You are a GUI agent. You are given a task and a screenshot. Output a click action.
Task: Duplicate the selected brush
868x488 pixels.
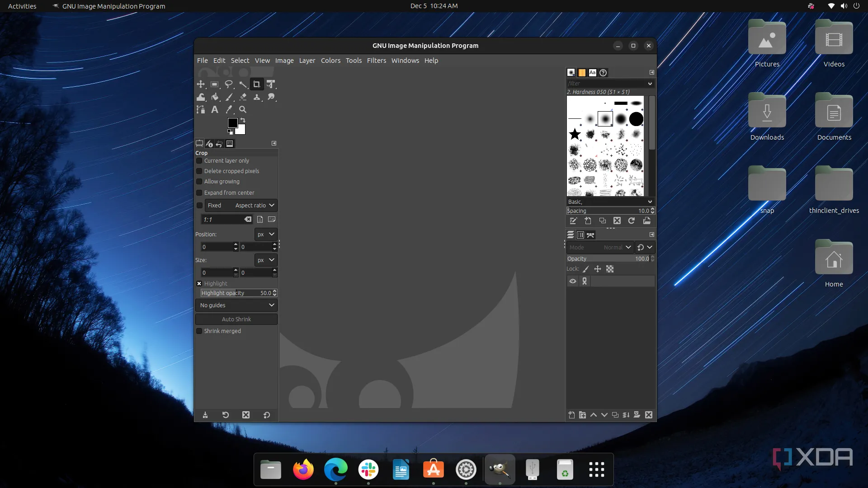click(602, 221)
